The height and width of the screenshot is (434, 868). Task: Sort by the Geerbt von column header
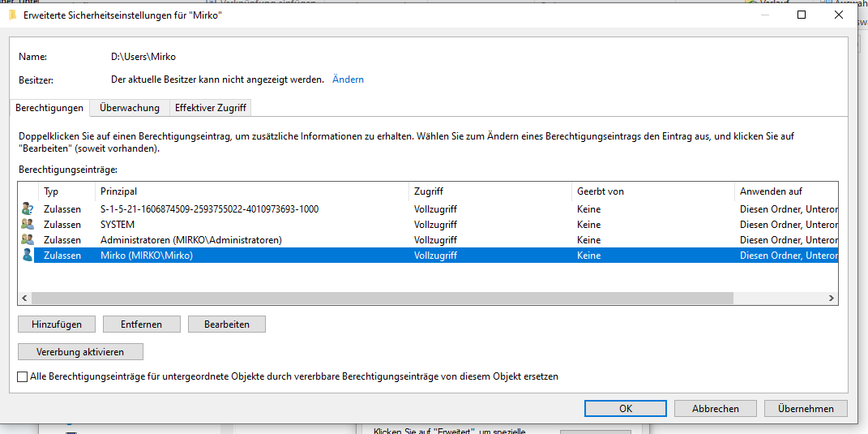pyautogui.click(x=652, y=191)
